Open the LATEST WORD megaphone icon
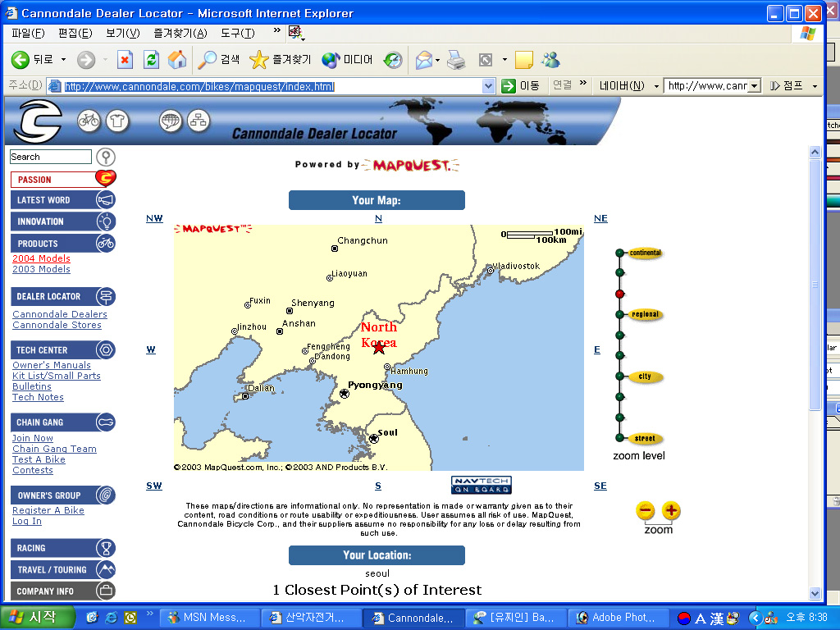840x630 pixels. [106, 200]
